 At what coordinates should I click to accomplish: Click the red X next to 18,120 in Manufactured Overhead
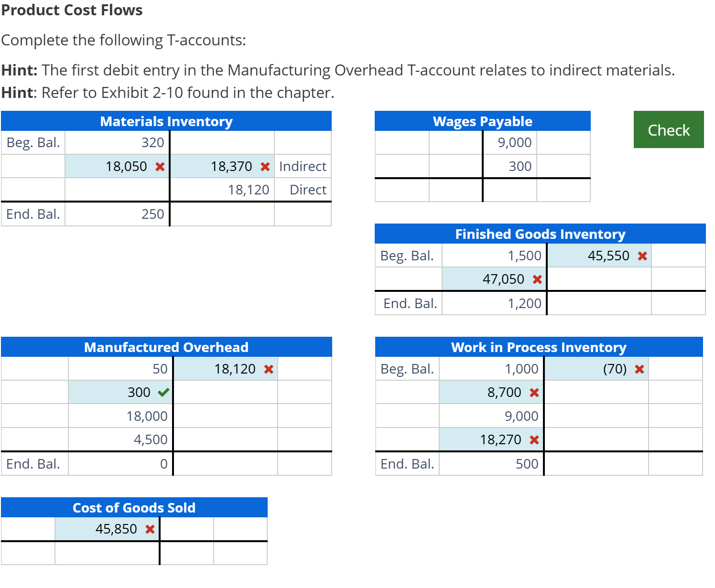(268, 368)
